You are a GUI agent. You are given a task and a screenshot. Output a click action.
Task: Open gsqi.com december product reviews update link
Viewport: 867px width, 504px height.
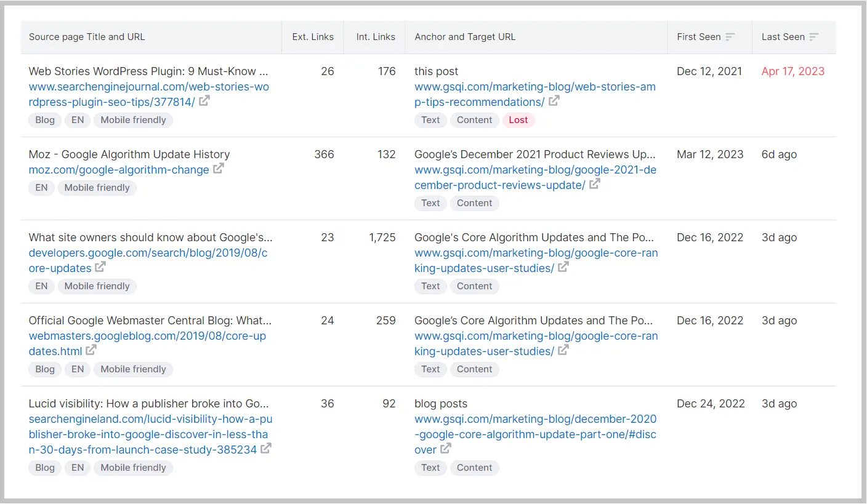(x=536, y=177)
